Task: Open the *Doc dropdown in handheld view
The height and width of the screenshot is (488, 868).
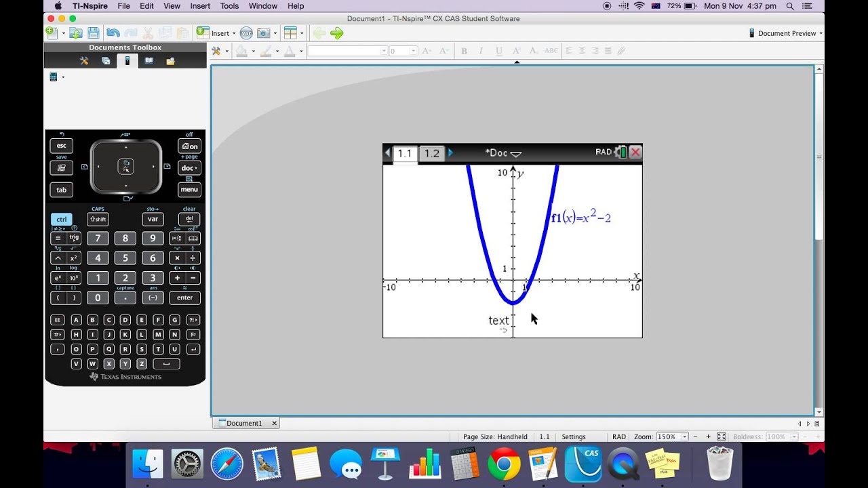Action: 503,153
